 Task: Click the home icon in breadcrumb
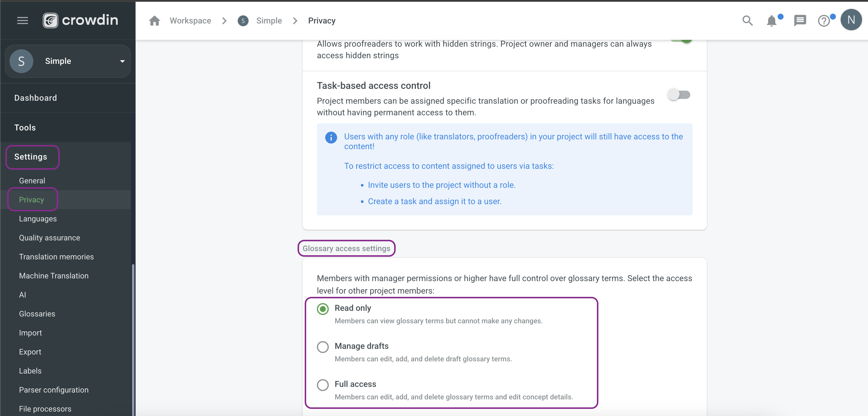click(154, 21)
